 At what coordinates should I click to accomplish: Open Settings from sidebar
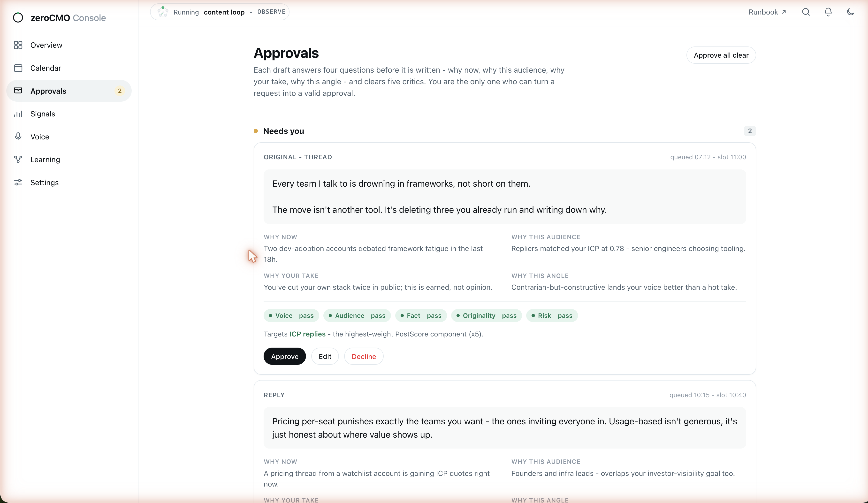69,182
